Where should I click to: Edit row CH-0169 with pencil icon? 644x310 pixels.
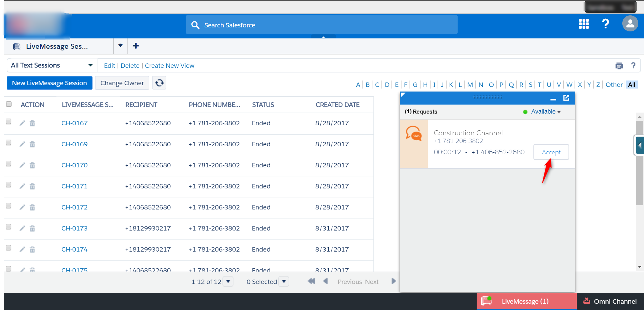(x=22, y=144)
